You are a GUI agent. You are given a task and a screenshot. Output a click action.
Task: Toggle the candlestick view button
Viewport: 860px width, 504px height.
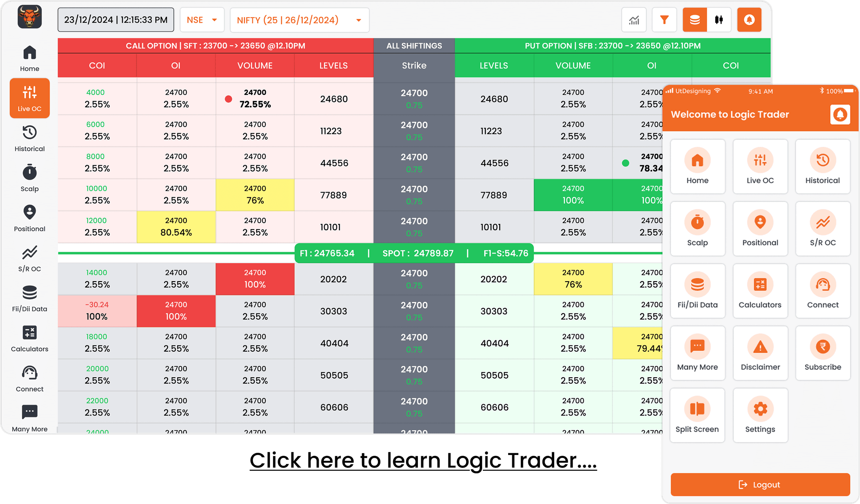[x=719, y=20]
